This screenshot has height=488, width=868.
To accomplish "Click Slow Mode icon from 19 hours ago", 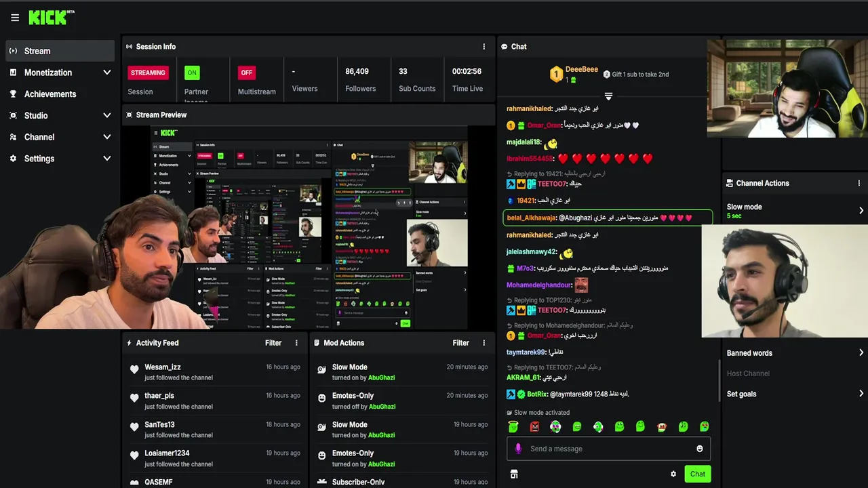I will click(322, 427).
